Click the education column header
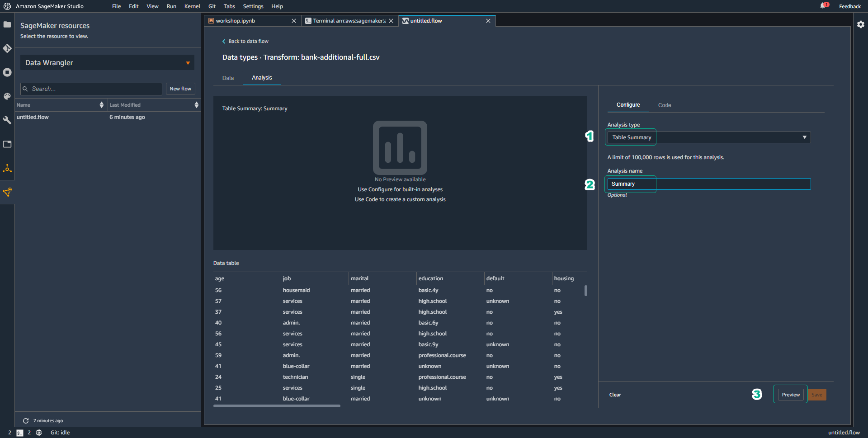 450,278
